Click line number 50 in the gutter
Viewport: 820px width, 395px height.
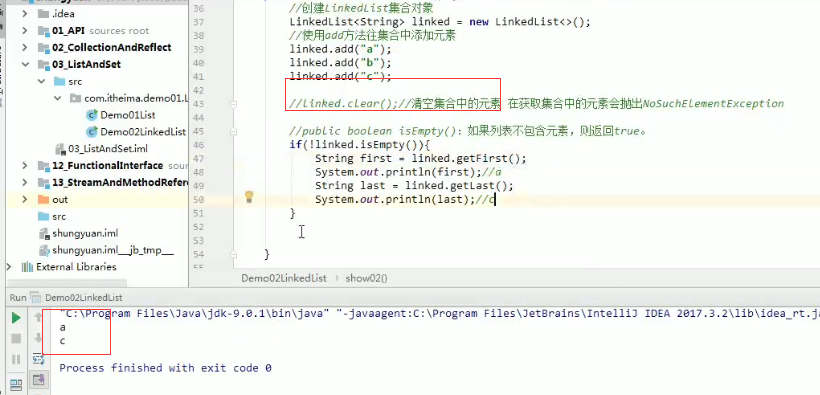tap(197, 199)
